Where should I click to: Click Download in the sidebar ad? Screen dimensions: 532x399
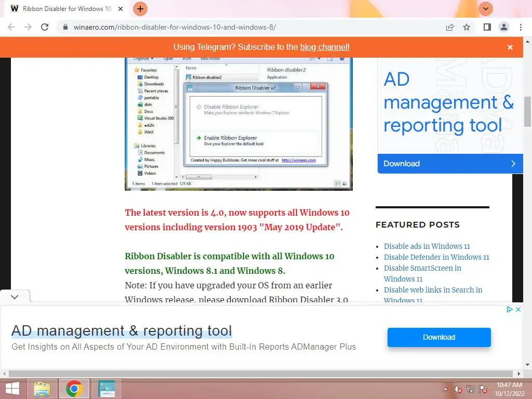click(450, 164)
